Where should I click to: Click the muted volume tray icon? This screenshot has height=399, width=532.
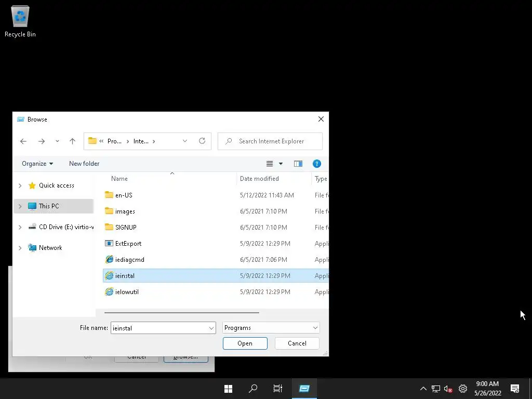tap(448, 389)
